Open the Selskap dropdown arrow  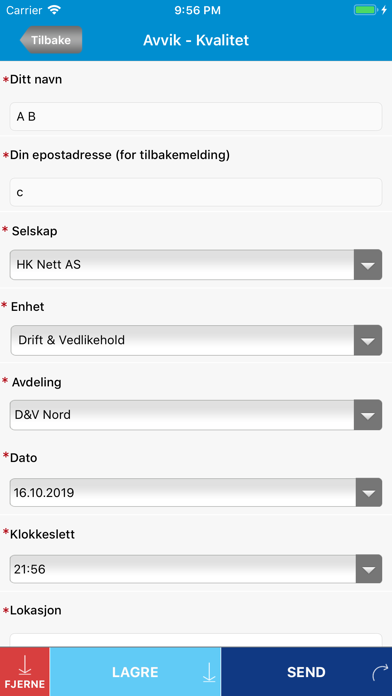(x=368, y=265)
